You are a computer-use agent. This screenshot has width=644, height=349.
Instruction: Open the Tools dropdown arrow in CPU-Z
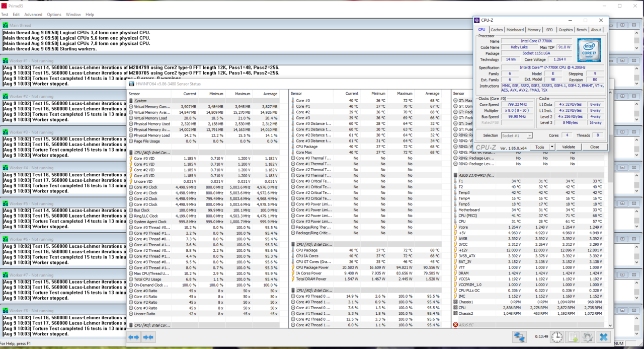(x=552, y=147)
